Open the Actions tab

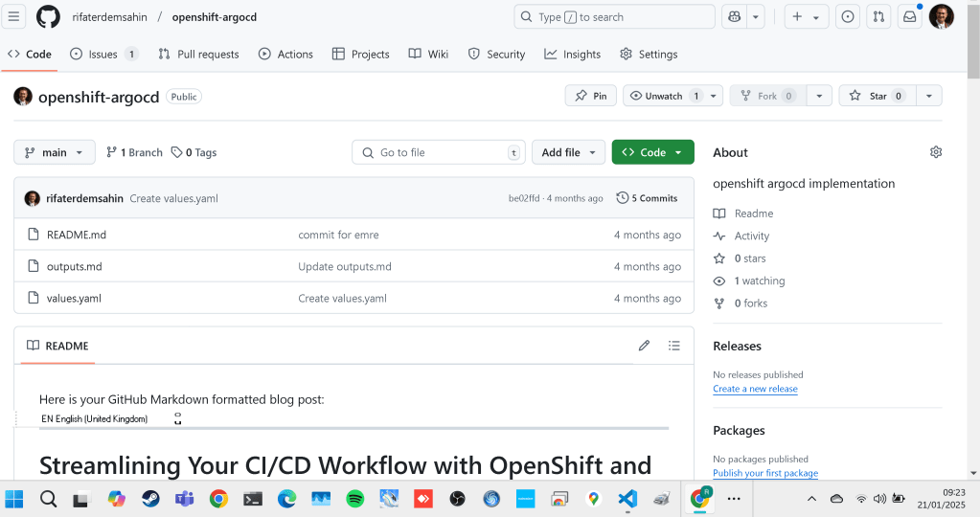[x=285, y=55]
